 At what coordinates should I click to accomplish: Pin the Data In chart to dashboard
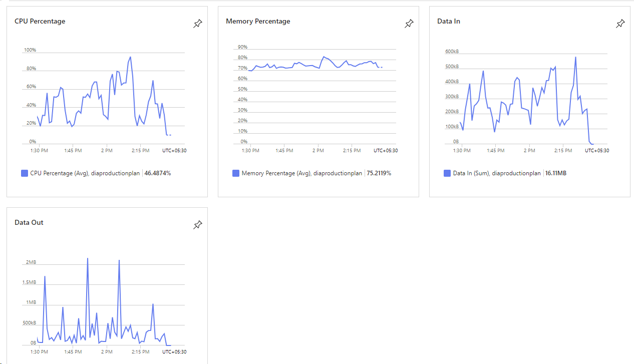click(x=620, y=24)
